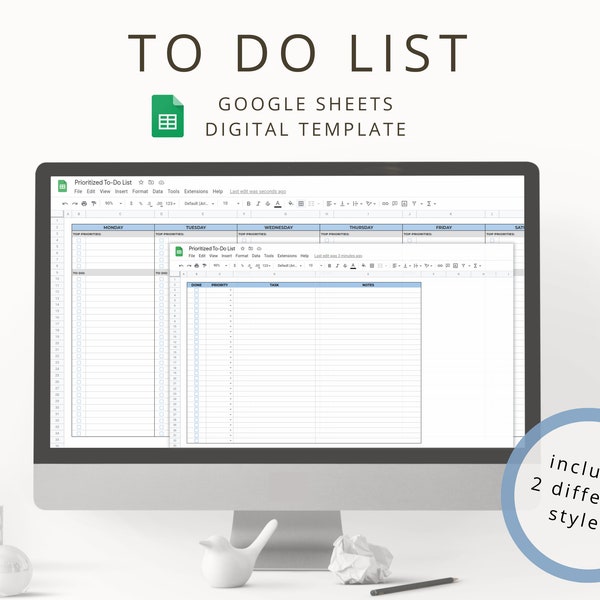The image size is (600, 600).
Task: Select the TASK header cell in front window
Action: click(274, 285)
